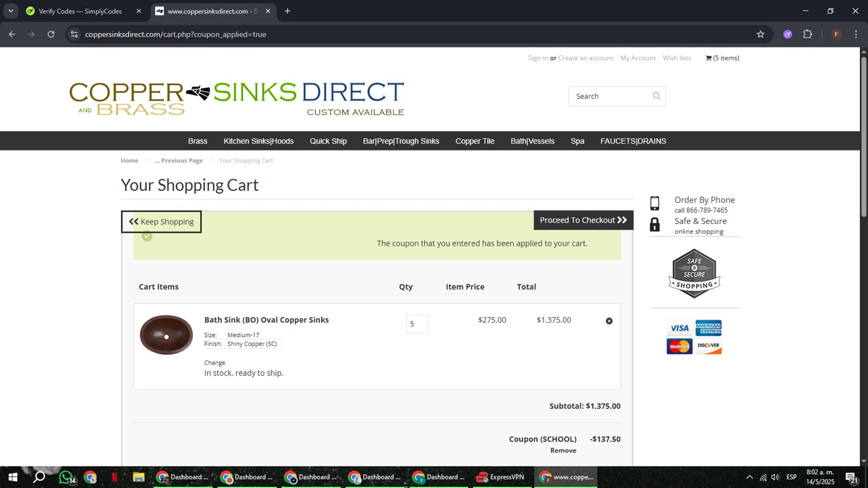
Task: Click the American Express card logo
Action: 708,328
